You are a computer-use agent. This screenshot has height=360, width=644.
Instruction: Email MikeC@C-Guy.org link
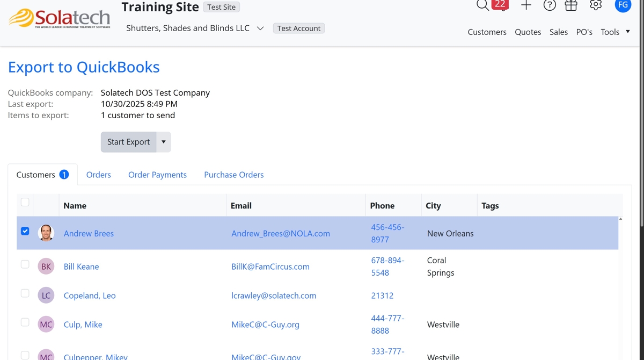click(265, 325)
